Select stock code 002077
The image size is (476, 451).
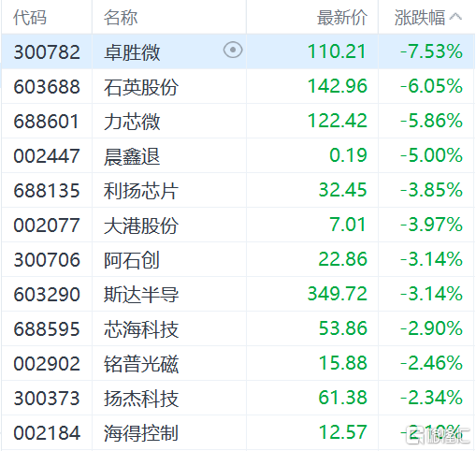47,225
